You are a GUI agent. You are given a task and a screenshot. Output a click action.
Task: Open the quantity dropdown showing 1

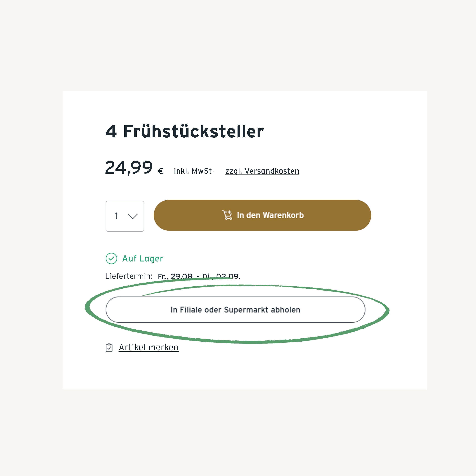pos(125,216)
